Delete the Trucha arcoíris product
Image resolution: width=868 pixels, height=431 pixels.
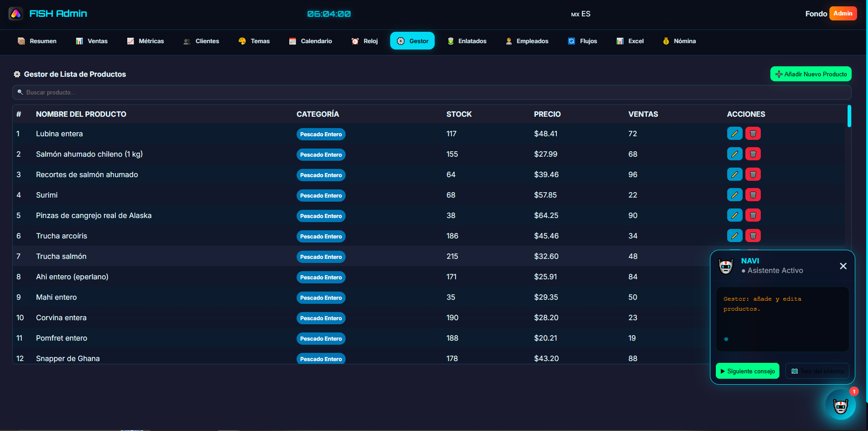point(753,236)
